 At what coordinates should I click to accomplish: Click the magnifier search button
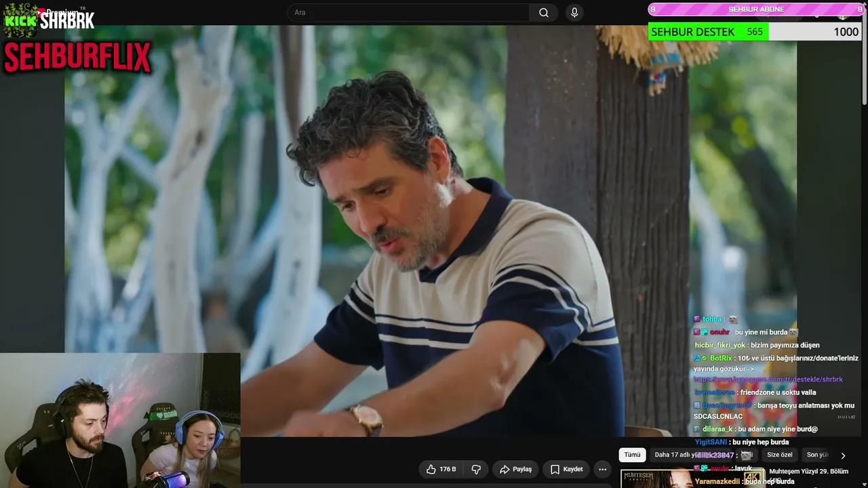544,12
